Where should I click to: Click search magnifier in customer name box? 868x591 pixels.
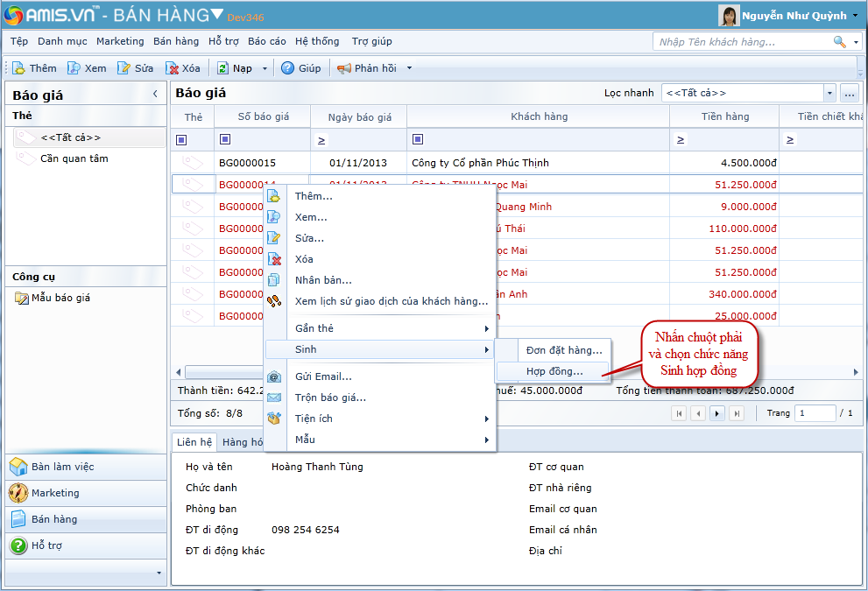coord(839,42)
